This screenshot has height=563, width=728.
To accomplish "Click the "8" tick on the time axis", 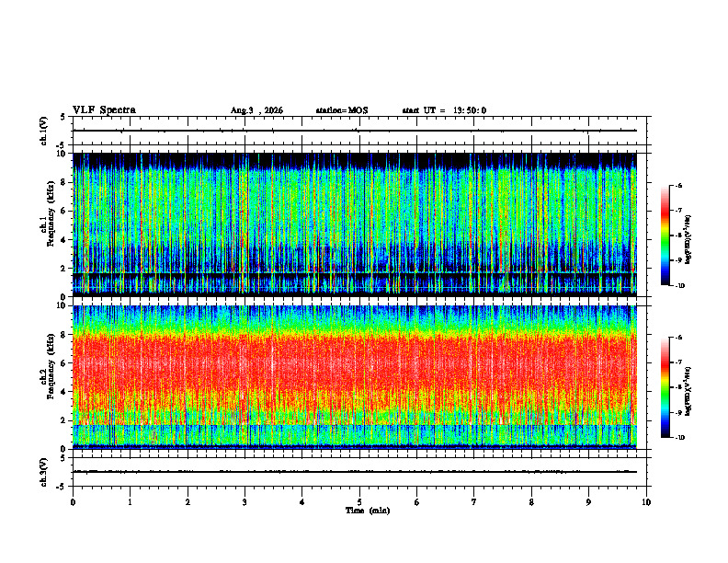I will (x=531, y=502).
